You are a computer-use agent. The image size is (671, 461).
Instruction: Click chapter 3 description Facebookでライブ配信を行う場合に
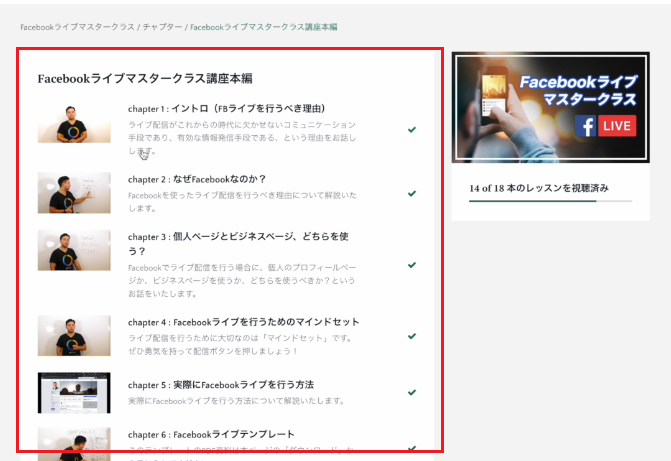tap(242, 281)
